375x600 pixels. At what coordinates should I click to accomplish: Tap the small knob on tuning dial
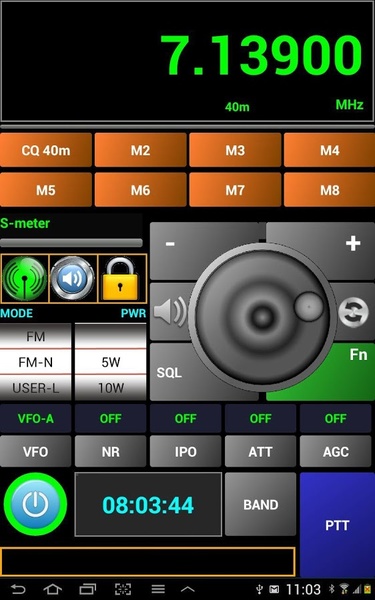point(309,307)
